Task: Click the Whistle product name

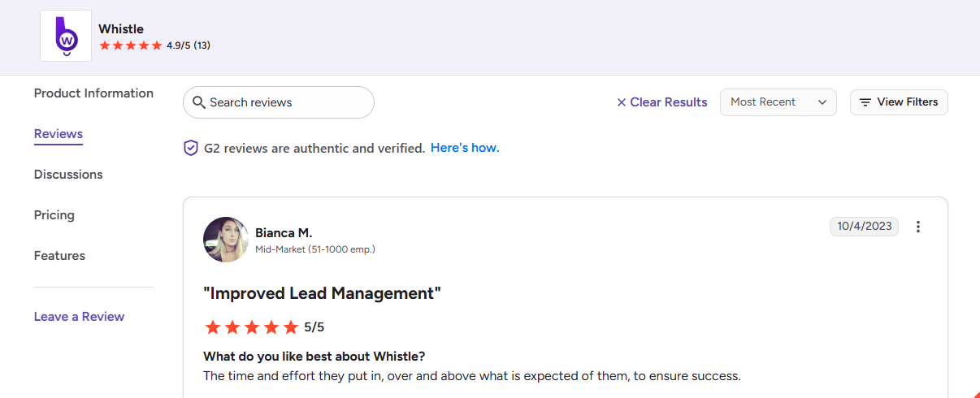Action: coord(121,29)
